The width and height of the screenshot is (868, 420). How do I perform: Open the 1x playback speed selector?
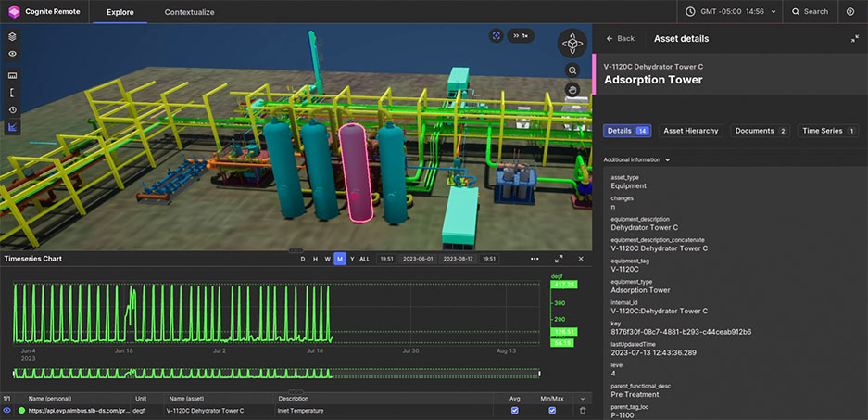(x=521, y=35)
